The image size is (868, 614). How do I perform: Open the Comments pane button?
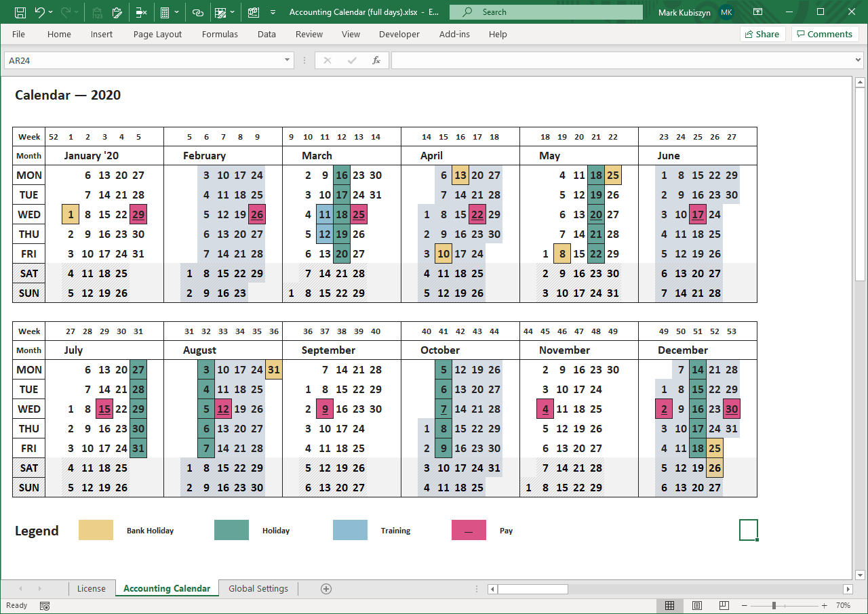point(824,34)
